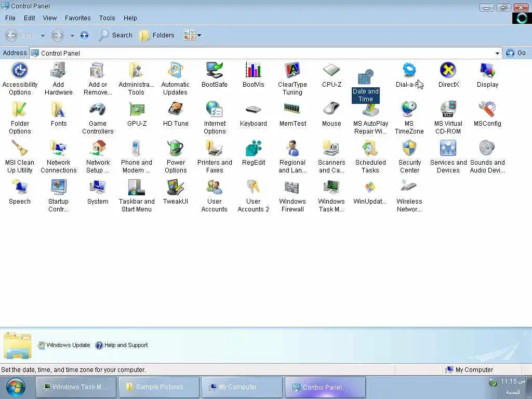Screen dimensions: 532x399
Task: Select the BootVis icon
Action: tap(254, 75)
